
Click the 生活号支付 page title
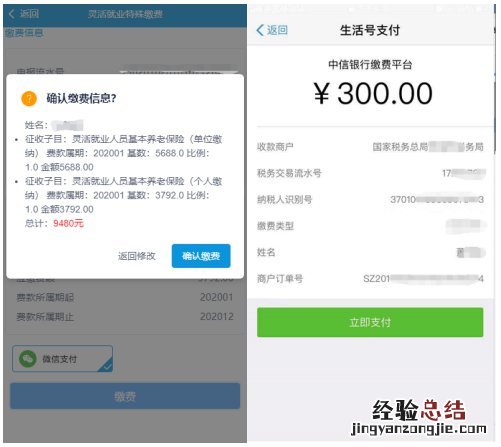pyautogui.click(x=370, y=30)
